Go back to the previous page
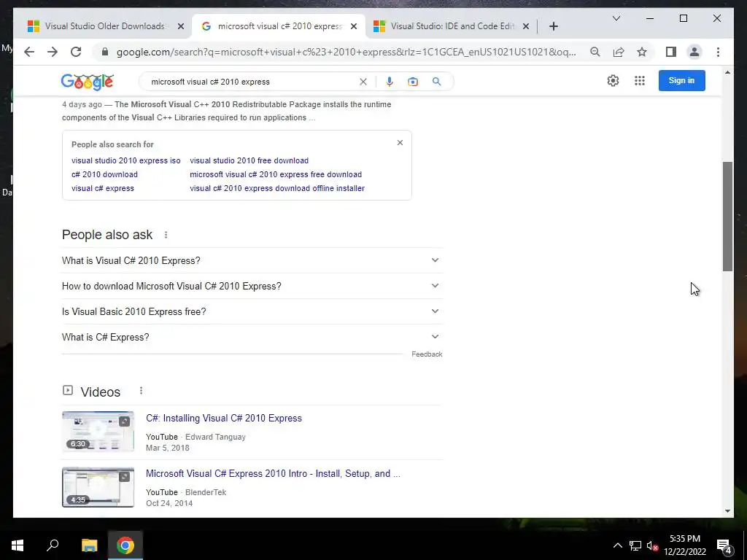 point(29,52)
